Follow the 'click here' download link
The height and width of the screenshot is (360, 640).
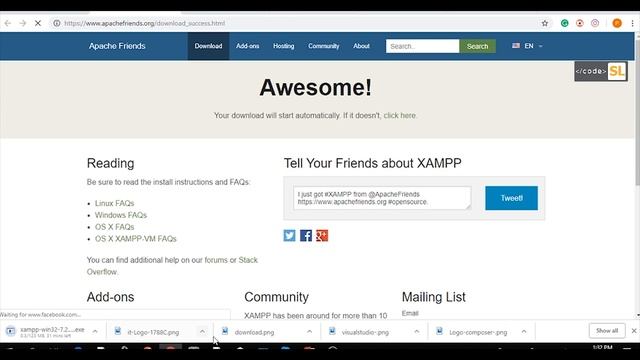(x=400, y=116)
